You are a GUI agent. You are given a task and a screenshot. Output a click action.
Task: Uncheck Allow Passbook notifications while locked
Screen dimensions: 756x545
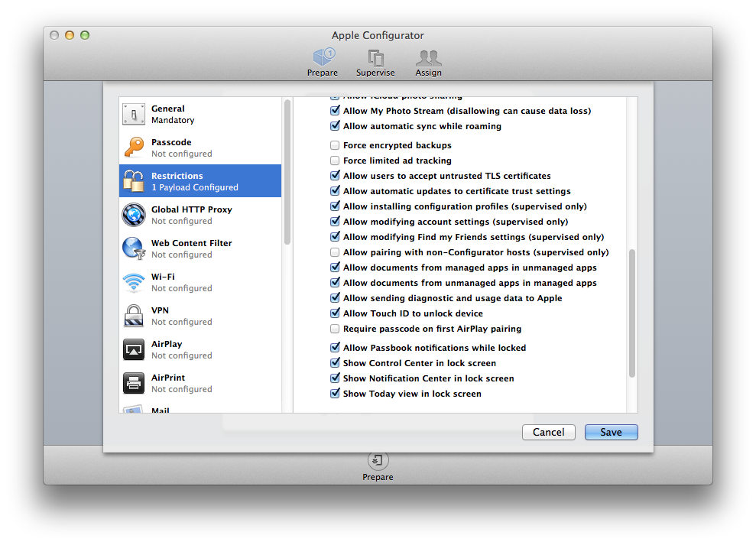click(335, 348)
